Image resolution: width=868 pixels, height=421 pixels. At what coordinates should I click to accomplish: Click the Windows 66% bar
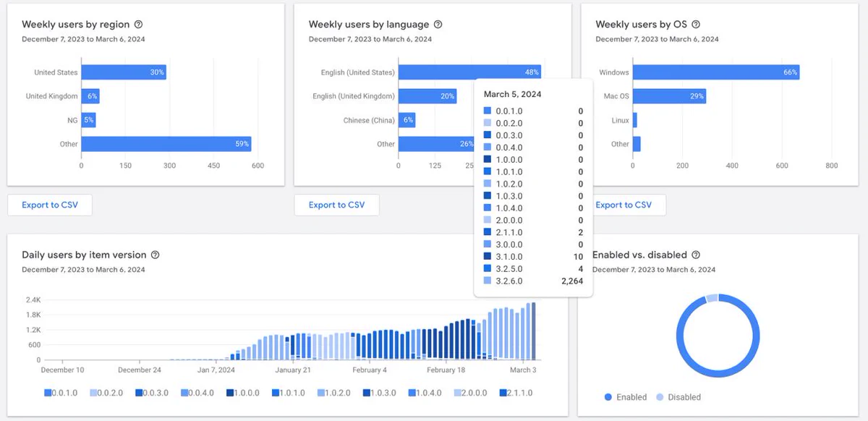coord(716,72)
